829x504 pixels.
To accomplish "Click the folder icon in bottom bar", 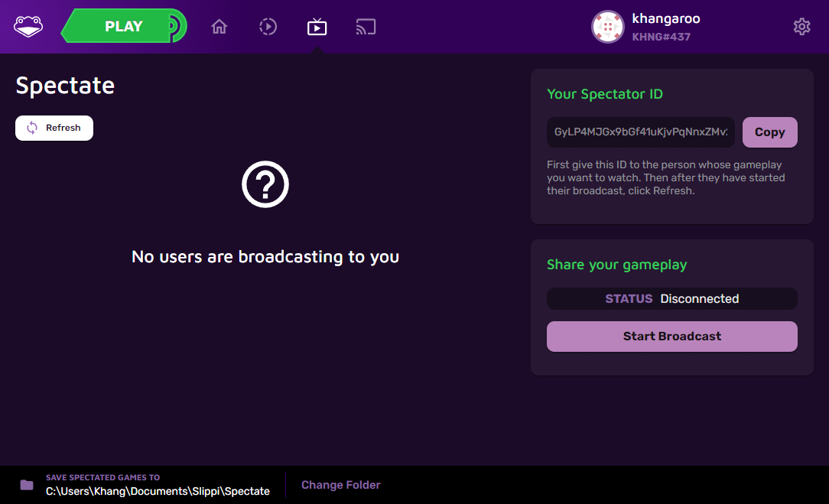I will point(27,485).
